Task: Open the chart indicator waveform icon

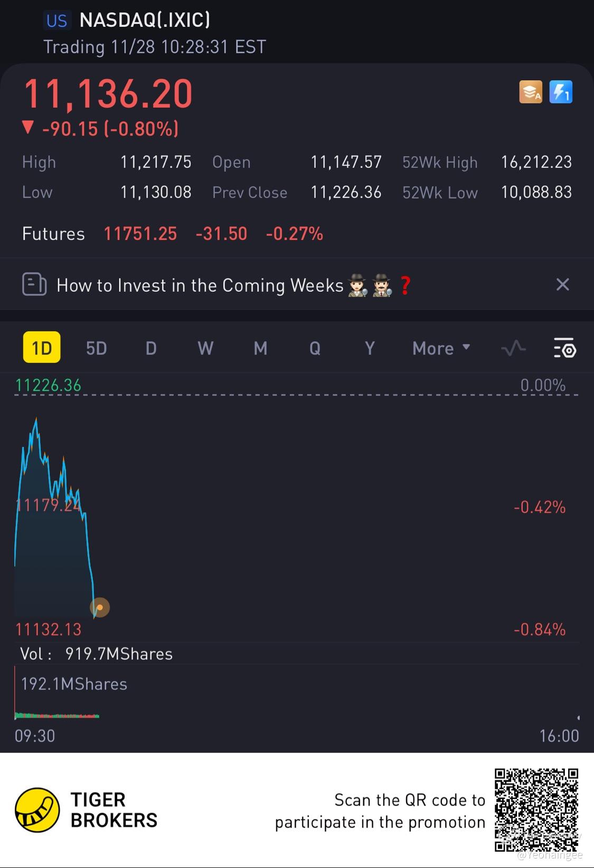Action: click(x=513, y=348)
